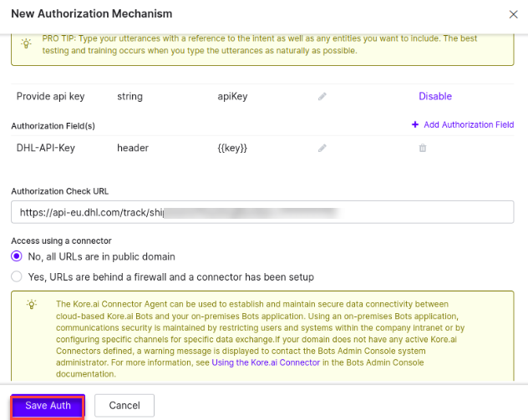Click the {{key}} field value

pos(232,148)
